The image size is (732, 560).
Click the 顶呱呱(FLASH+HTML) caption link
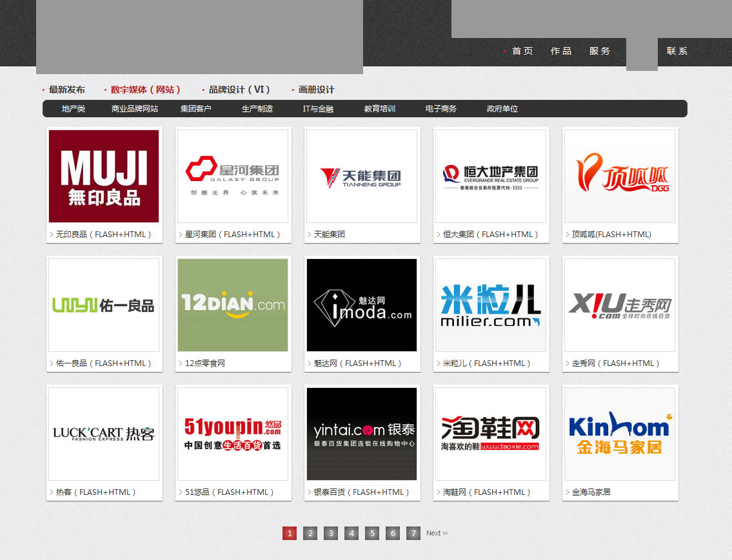[x=611, y=234]
